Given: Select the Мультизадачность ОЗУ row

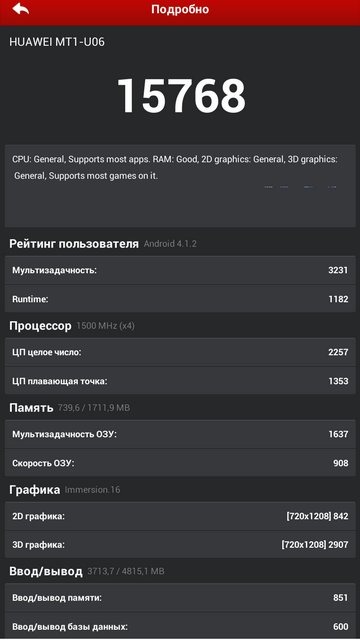Looking at the screenshot, I should tap(180, 434).
